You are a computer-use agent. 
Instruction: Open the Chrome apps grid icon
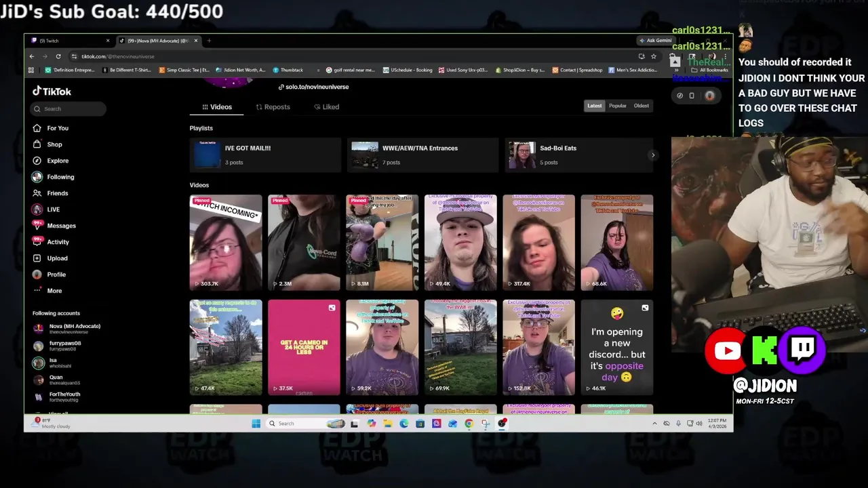(31, 70)
